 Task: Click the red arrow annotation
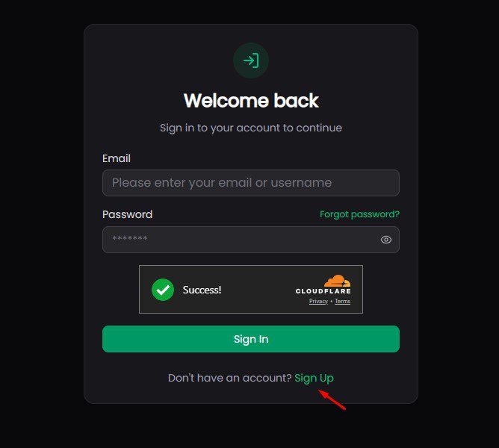pos(332,400)
